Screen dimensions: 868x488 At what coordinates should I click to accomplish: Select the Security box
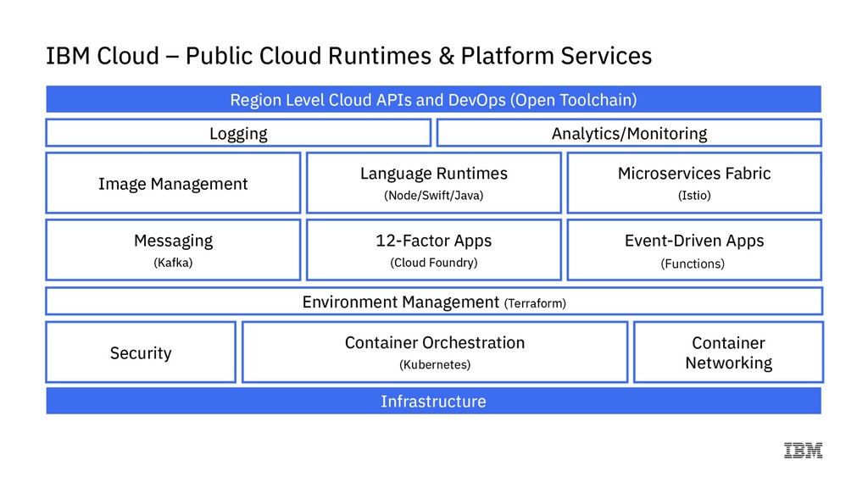coord(141,352)
